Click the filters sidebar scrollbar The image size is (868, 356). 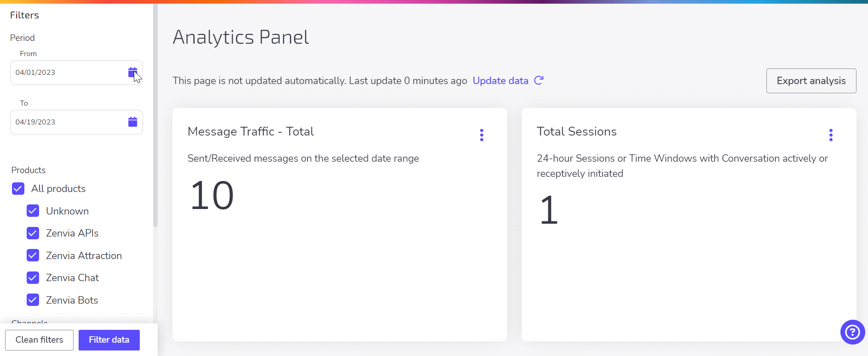coord(155,115)
